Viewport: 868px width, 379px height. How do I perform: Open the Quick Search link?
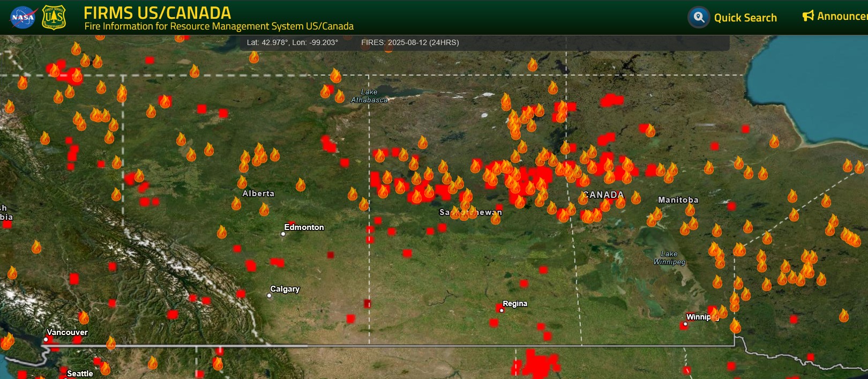tap(745, 18)
